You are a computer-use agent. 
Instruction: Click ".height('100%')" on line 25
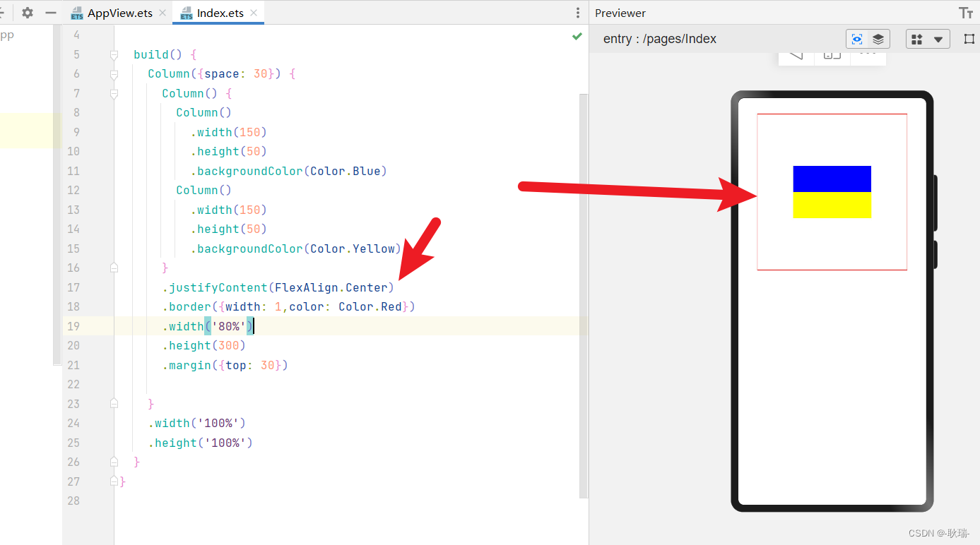(x=200, y=443)
